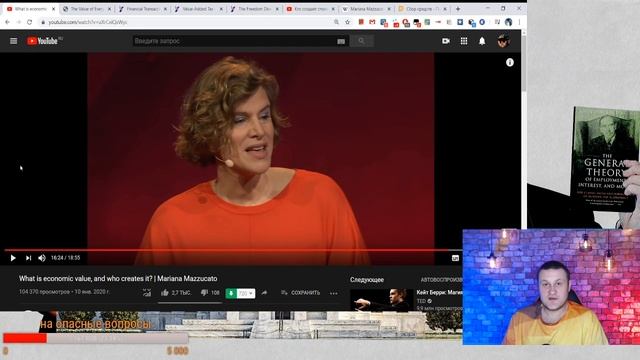640x360 pixels.
Task: Skip to the next video
Action: tap(28, 258)
